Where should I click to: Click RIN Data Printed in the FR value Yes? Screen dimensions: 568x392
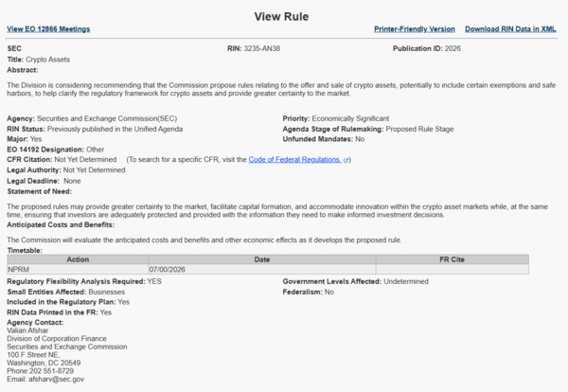point(106,312)
